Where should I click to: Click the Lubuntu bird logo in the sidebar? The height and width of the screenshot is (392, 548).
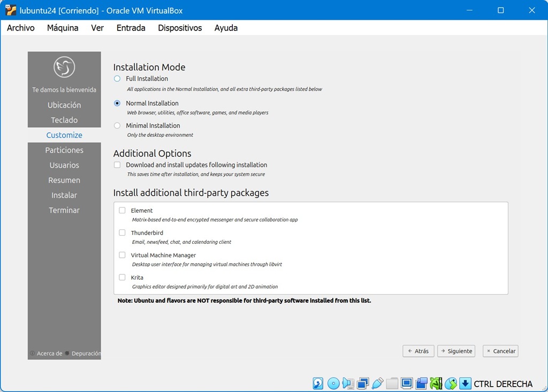(x=64, y=67)
